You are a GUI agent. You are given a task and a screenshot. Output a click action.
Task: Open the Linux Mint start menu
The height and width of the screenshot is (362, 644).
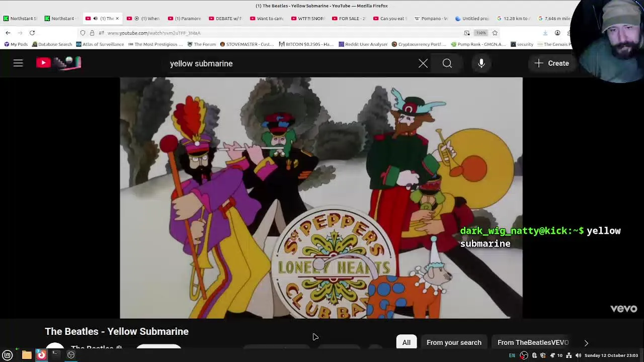click(8, 355)
